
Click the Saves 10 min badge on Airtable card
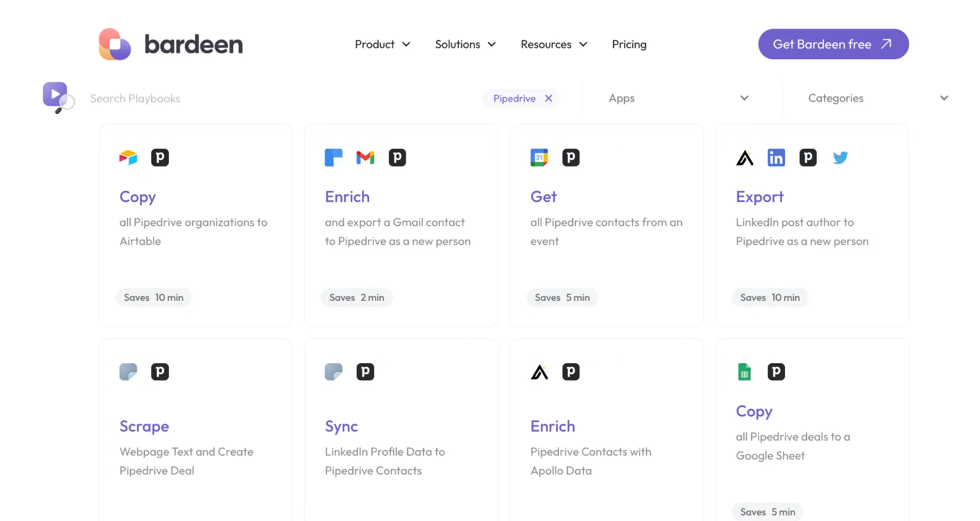tap(154, 297)
